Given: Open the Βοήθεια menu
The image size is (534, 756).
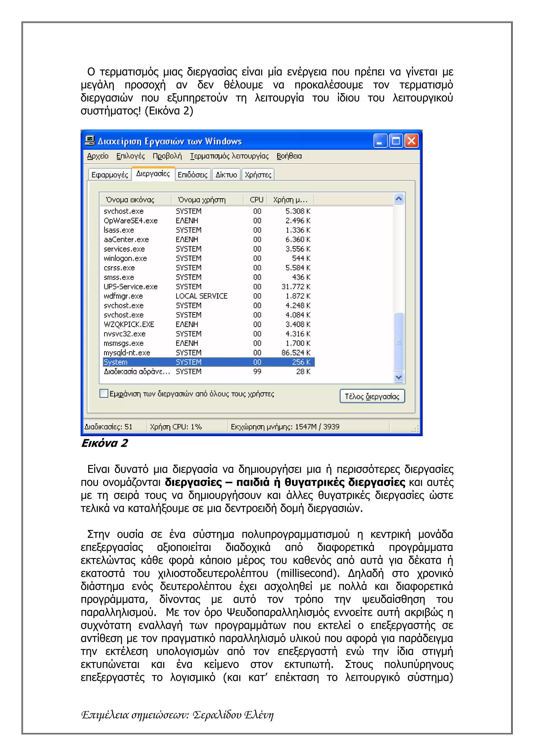Looking at the screenshot, I should pyautogui.click(x=289, y=156).
